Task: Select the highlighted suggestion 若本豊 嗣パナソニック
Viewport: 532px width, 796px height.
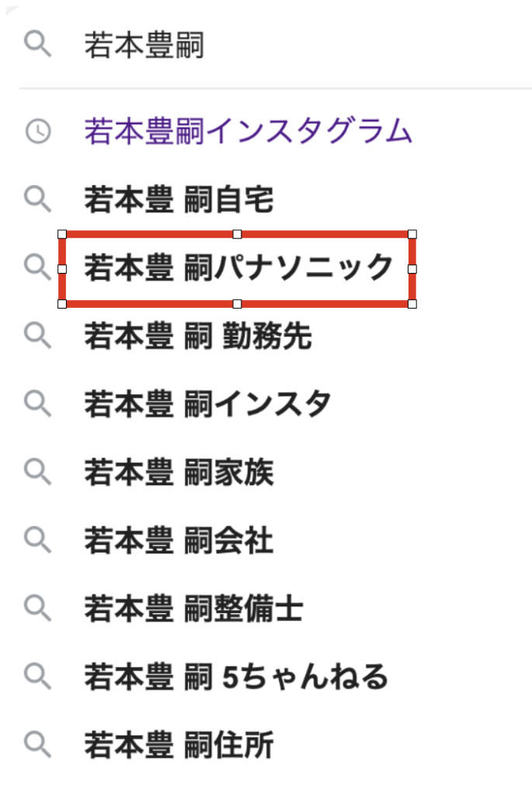Action: point(238,267)
